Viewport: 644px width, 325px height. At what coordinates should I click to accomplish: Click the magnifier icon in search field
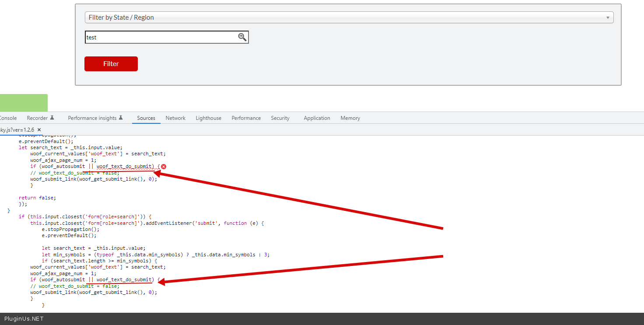(242, 37)
